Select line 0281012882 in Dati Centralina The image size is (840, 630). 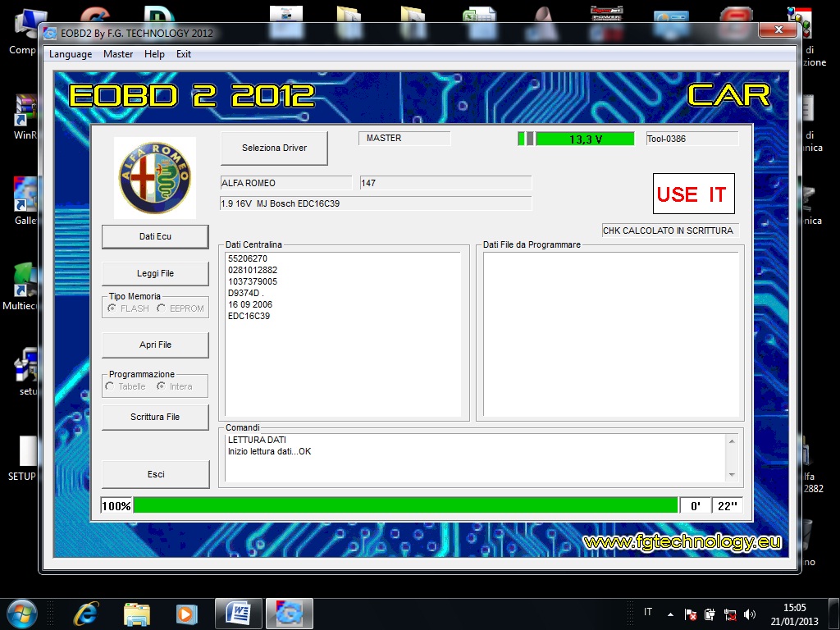(x=253, y=270)
